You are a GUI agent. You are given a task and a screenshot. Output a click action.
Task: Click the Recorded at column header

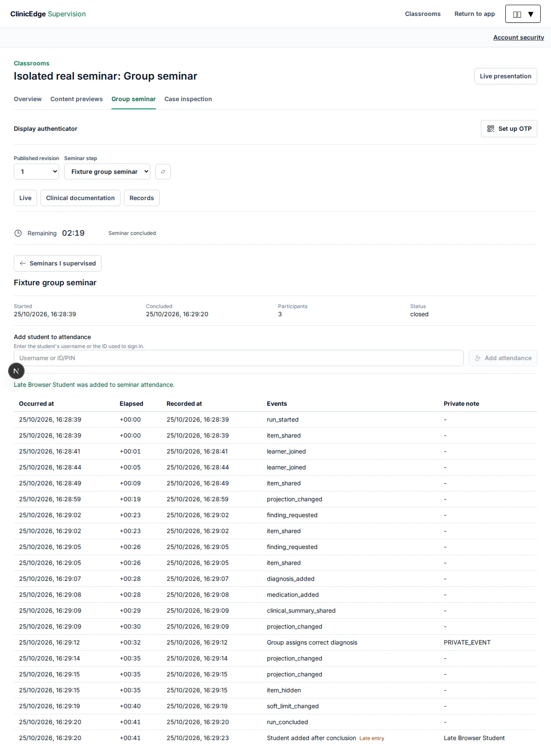tap(184, 404)
